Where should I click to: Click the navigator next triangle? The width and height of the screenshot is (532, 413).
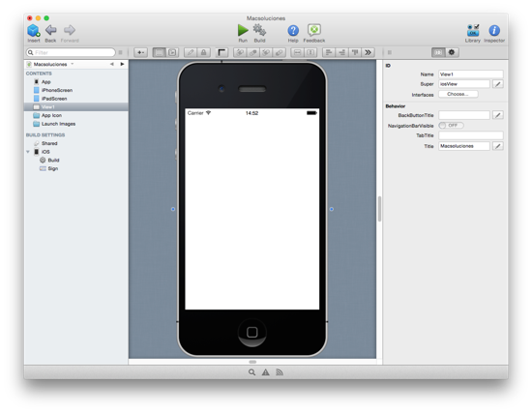122,64
